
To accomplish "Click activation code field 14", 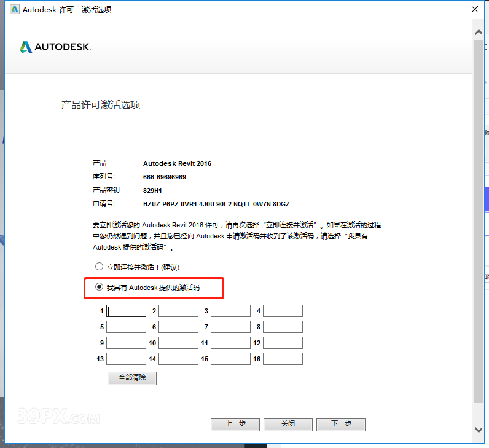I will (x=178, y=359).
